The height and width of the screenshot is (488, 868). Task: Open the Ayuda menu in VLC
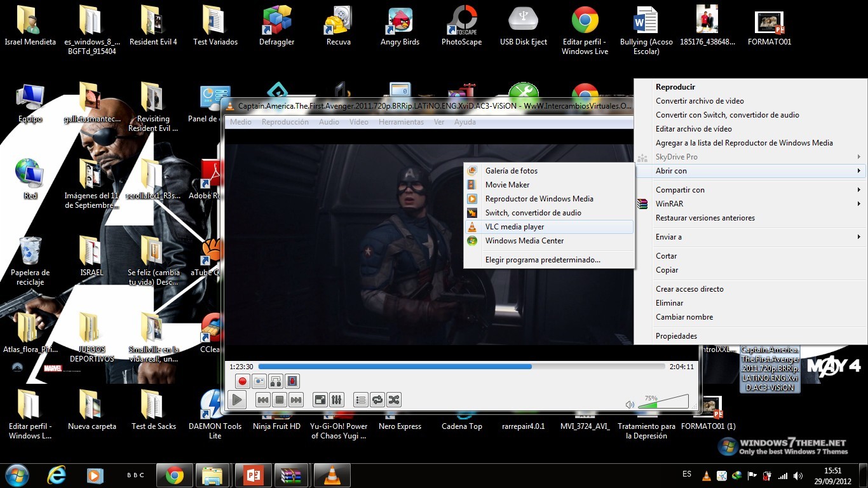465,122
